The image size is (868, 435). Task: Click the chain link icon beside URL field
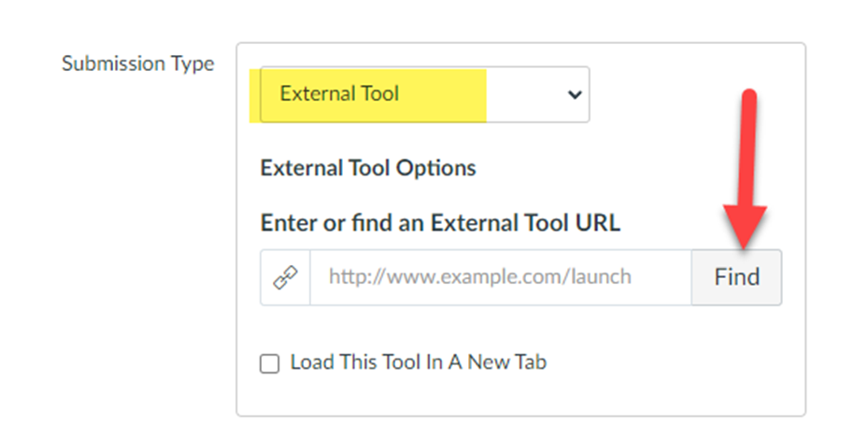coord(285,277)
